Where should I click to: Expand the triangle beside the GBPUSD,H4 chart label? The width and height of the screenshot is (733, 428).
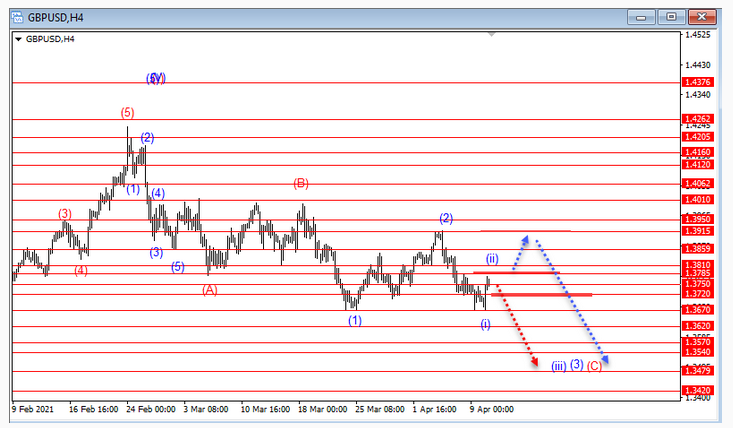(x=18, y=39)
